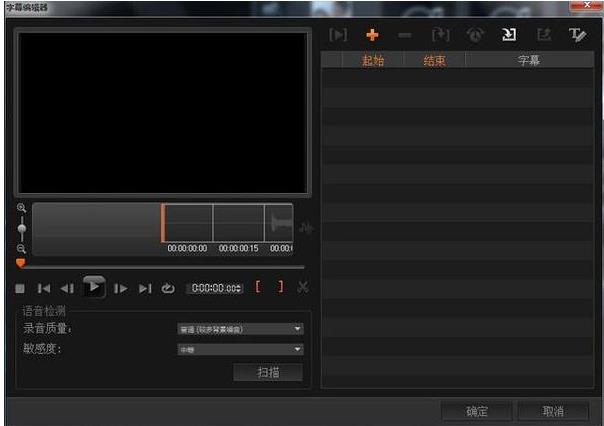
Task: Jump to the start of the clip
Action: (44, 288)
